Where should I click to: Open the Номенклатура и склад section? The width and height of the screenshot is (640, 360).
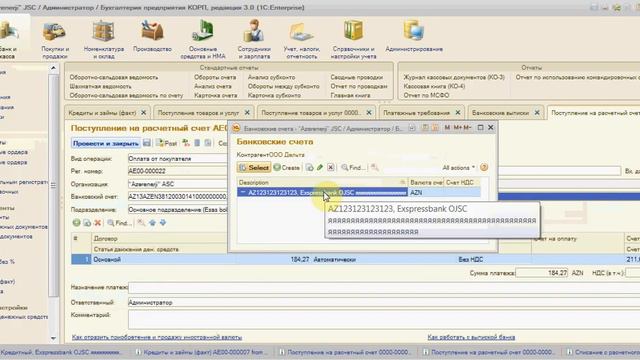point(104,41)
